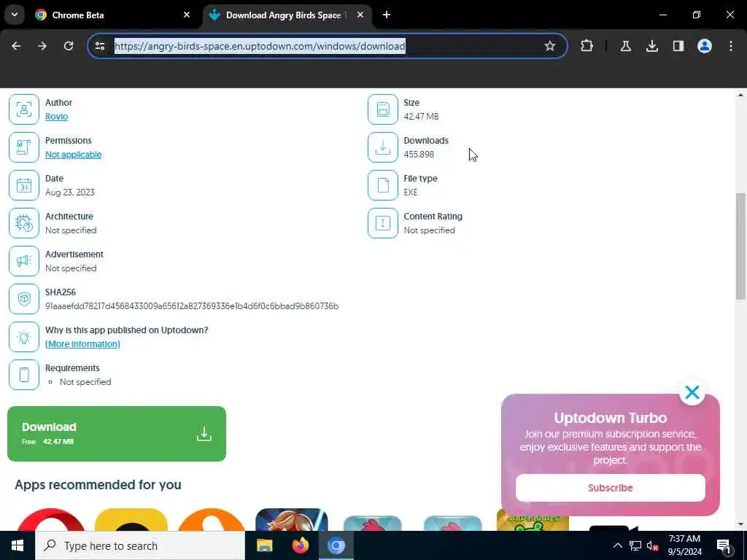Click the Advertisement megaphone icon

[x=24, y=261]
